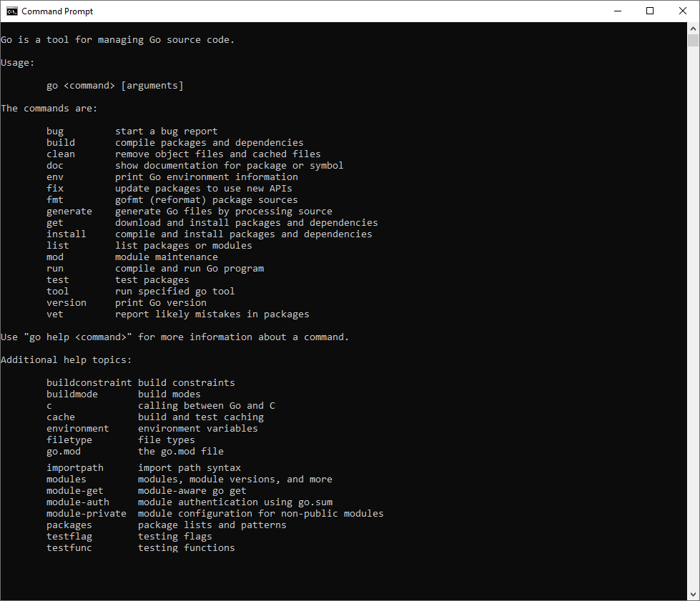The image size is (700, 601).
Task: Click the 'go.mod' help topic
Action: tap(64, 452)
